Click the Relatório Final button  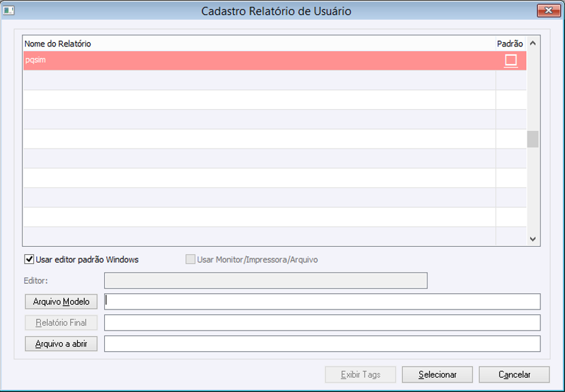point(61,322)
